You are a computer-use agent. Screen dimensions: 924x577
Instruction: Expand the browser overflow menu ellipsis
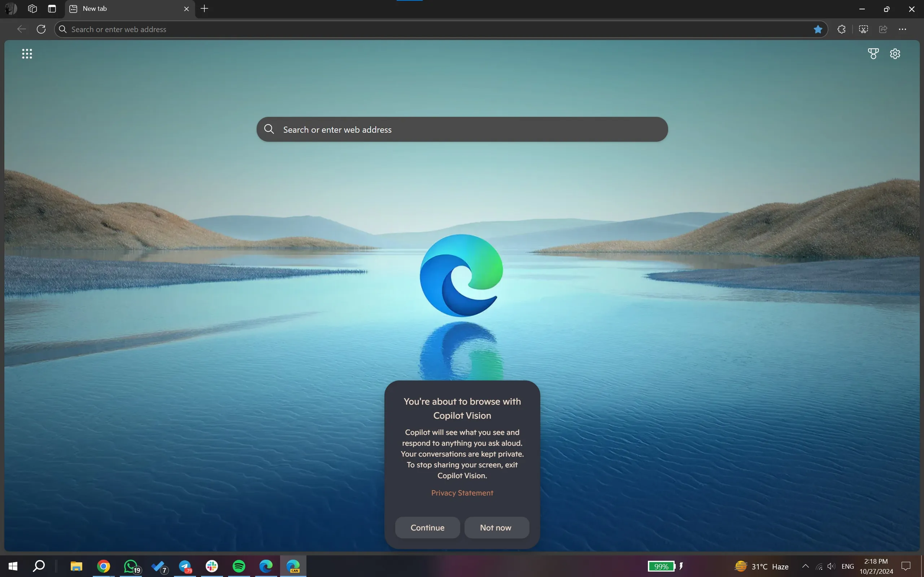pos(903,28)
